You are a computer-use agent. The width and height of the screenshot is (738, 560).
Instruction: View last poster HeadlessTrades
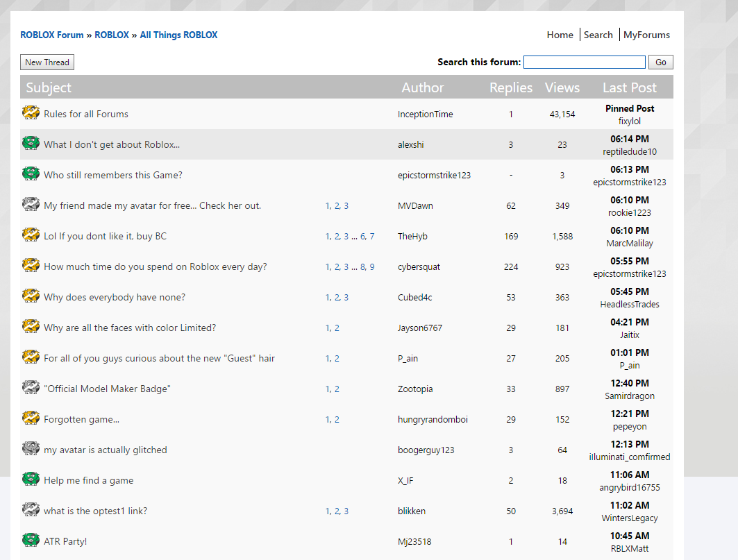coord(629,305)
